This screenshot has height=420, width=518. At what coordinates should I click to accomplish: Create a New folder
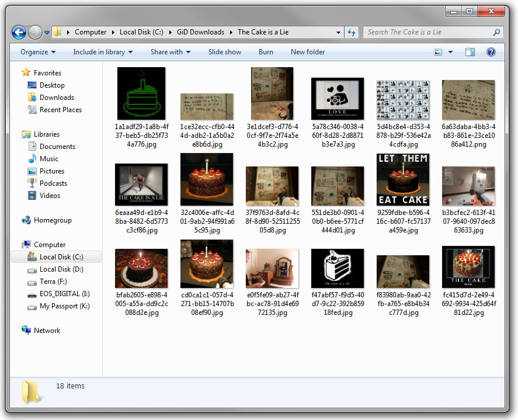pyautogui.click(x=308, y=52)
